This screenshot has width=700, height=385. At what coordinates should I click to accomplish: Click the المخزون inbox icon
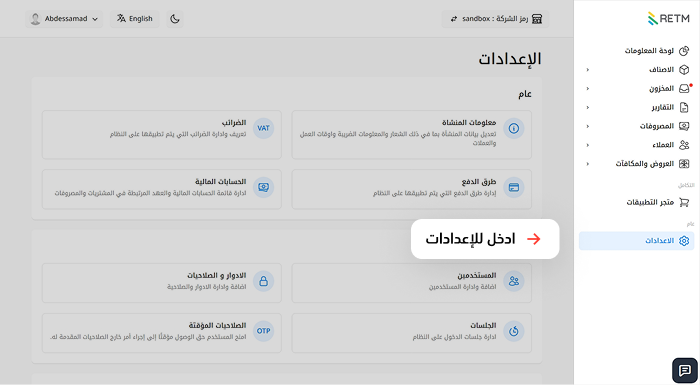[x=683, y=88]
